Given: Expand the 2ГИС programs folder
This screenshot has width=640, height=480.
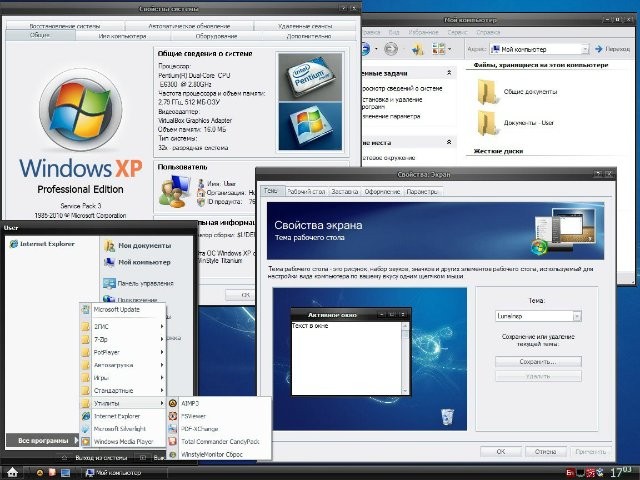Looking at the screenshot, I should (123, 327).
